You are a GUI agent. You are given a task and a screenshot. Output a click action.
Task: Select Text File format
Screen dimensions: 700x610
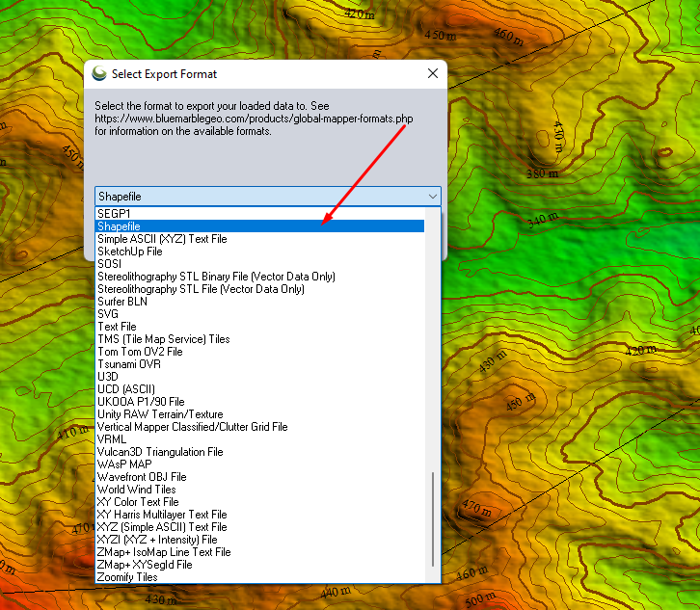[260, 326]
